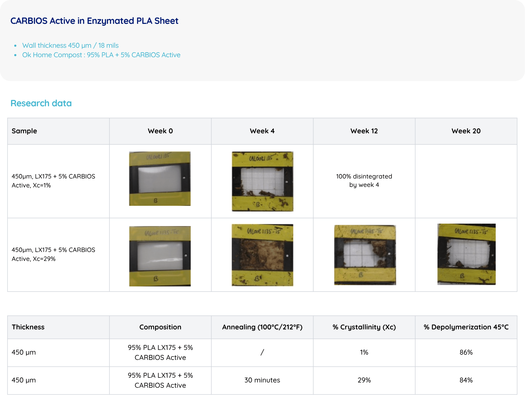Click the '% Depolymerization 45°C' header

466,327
